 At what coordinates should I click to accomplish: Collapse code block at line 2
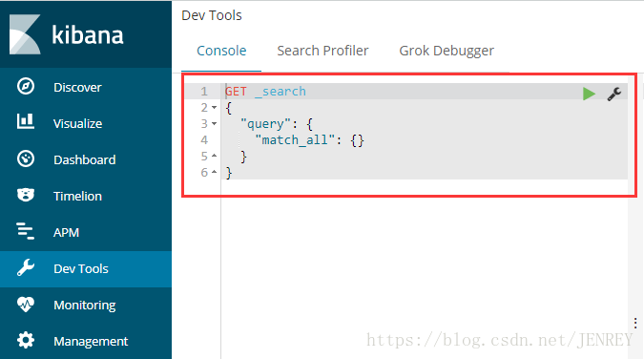tap(215, 108)
